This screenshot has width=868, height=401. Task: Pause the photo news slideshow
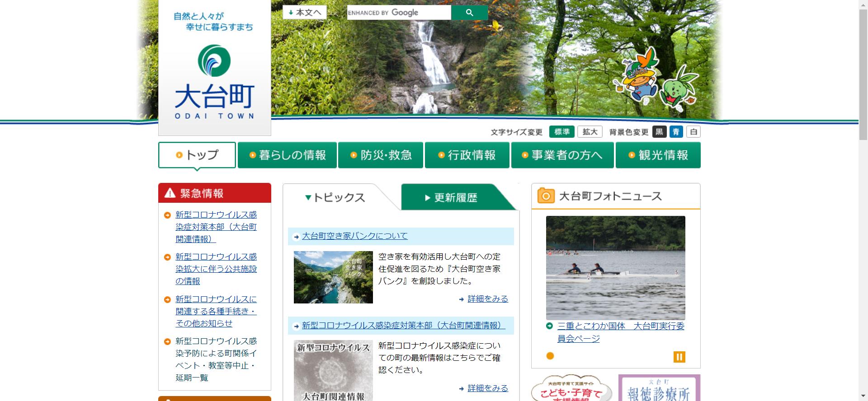coord(679,357)
